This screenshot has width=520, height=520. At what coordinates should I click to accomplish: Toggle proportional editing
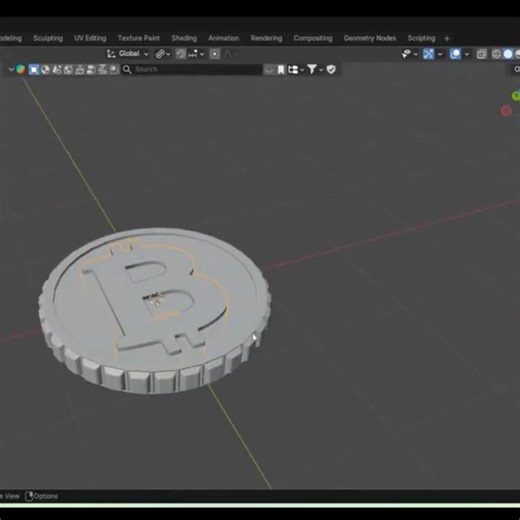coord(215,54)
